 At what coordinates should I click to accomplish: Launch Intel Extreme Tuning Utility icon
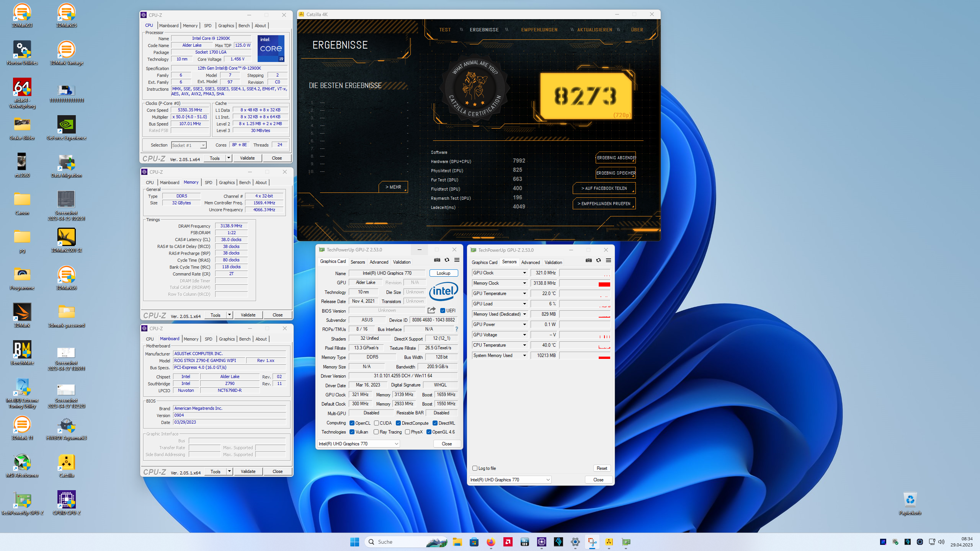click(22, 393)
